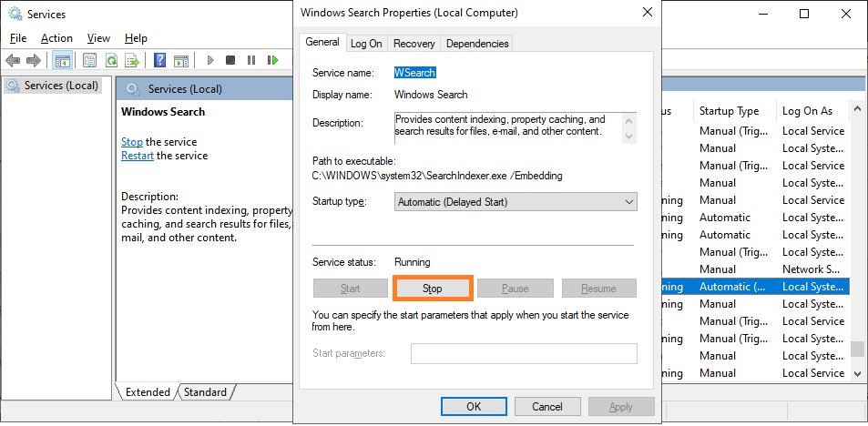Click the Restart Service toolbar icon
The width and height of the screenshot is (868, 426).
pos(272,60)
